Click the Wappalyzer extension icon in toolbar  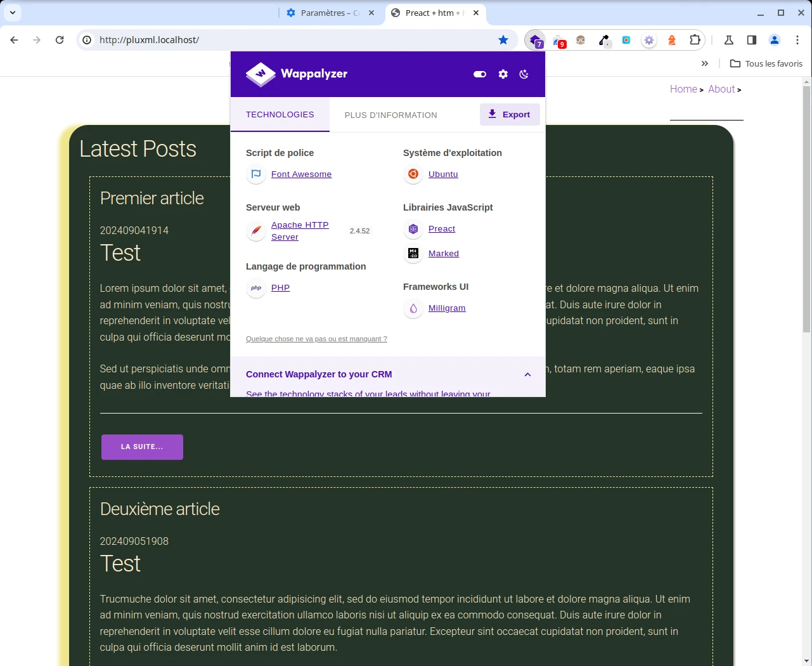click(x=536, y=40)
